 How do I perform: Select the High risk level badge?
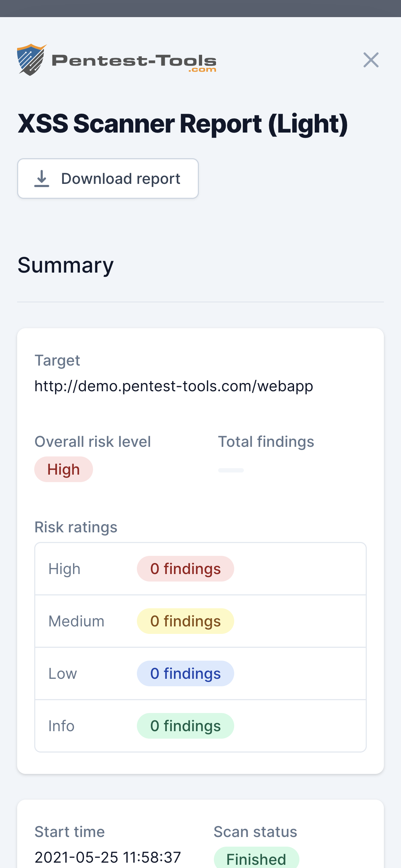point(63,469)
